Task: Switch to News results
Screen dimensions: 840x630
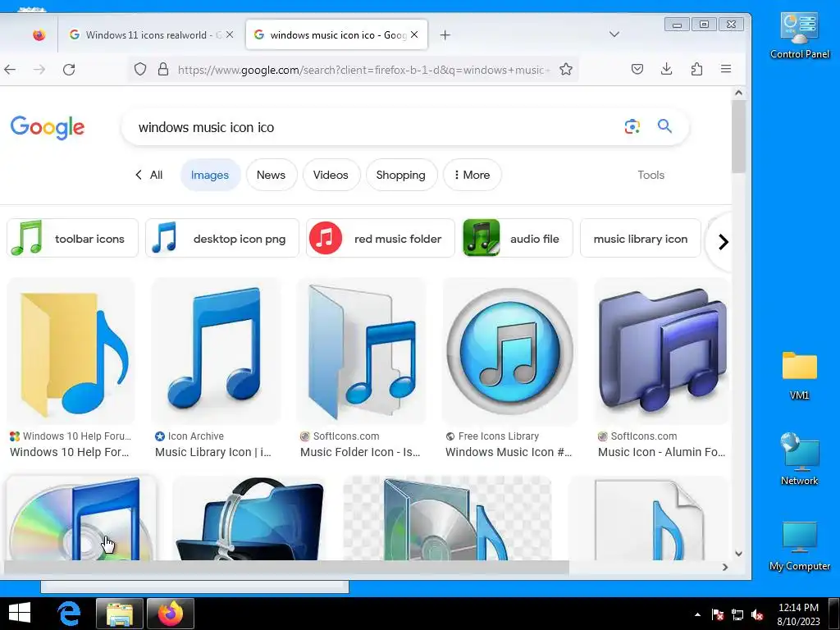Action: [x=271, y=175]
